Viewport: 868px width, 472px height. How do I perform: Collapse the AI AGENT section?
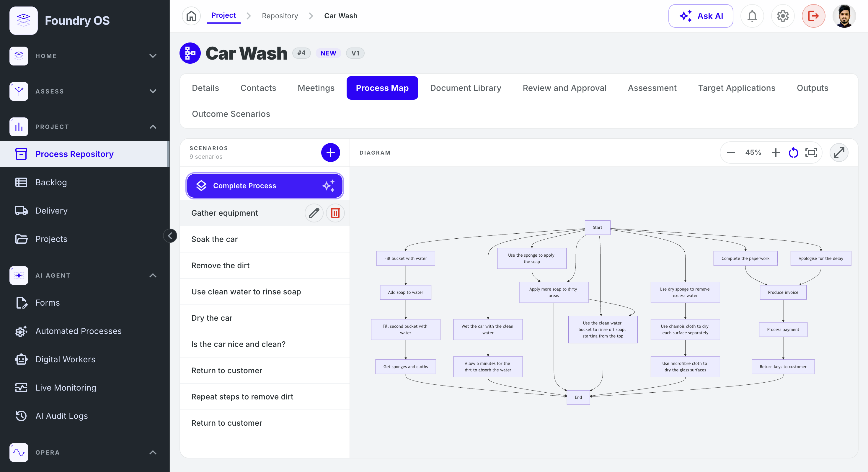pyautogui.click(x=152, y=276)
